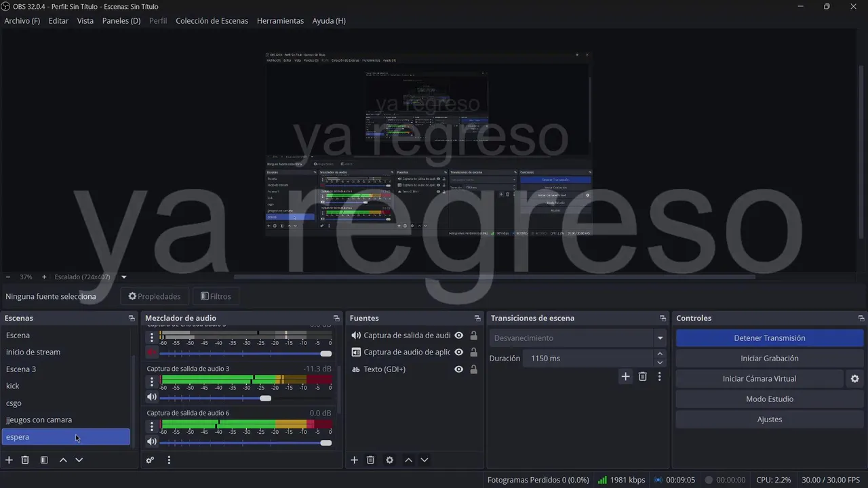The height and width of the screenshot is (488, 868).
Task: Pop out the Transiciones de escena dock
Action: coord(663,319)
